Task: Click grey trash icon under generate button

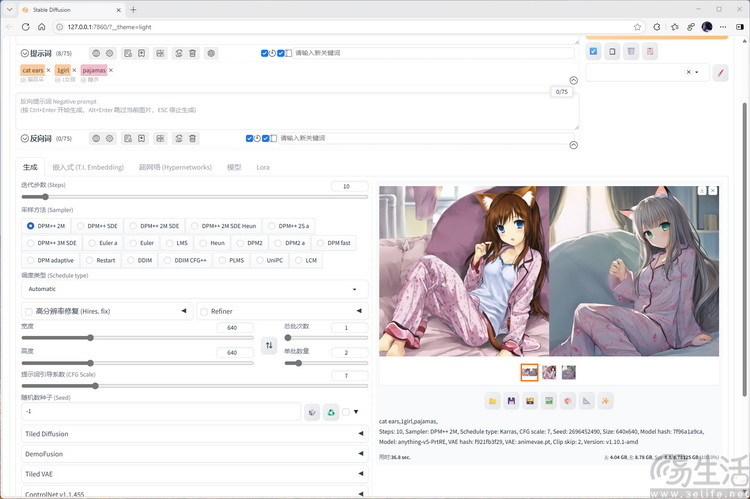Action: coord(631,51)
